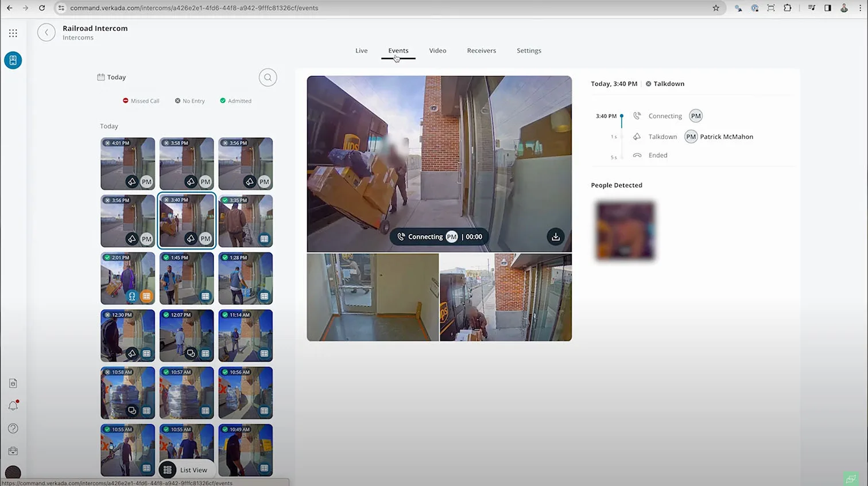868x486 pixels.
Task: Go back using the circular back arrow
Action: click(x=46, y=33)
